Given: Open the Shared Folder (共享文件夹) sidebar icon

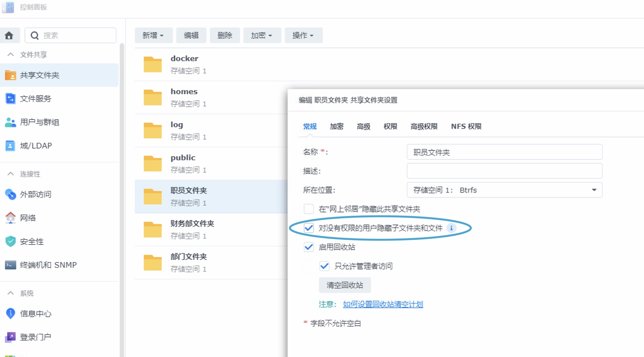Looking at the screenshot, I should click(x=11, y=75).
